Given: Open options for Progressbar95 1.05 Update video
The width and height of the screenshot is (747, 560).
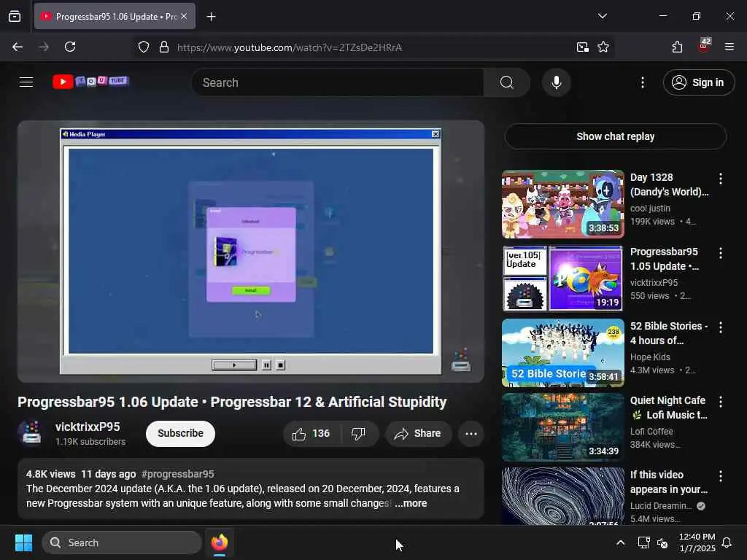Looking at the screenshot, I should [x=720, y=253].
